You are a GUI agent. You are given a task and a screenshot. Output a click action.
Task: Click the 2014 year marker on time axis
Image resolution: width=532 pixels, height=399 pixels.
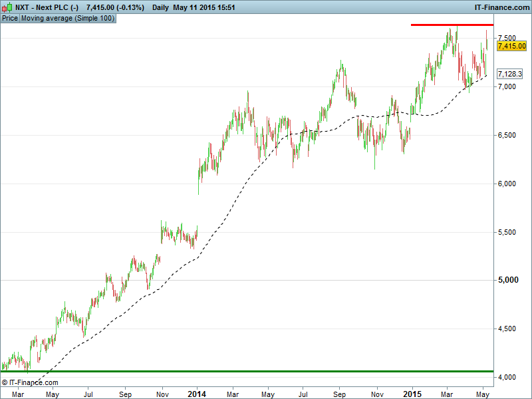(x=198, y=394)
